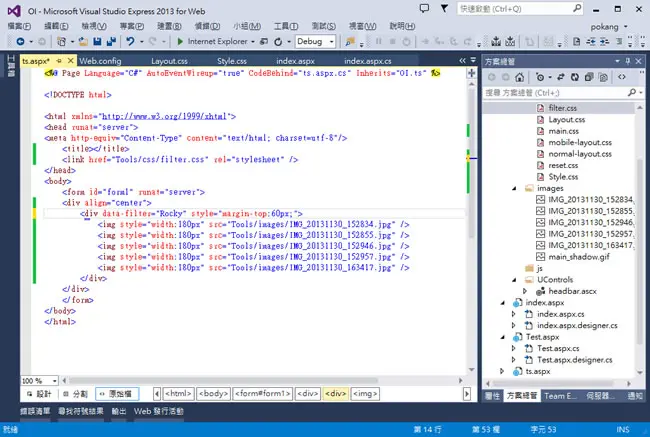Select the <body> breadcrumb tag button
The width and height of the screenshot is (650, 437).
(x=213, y=394)
